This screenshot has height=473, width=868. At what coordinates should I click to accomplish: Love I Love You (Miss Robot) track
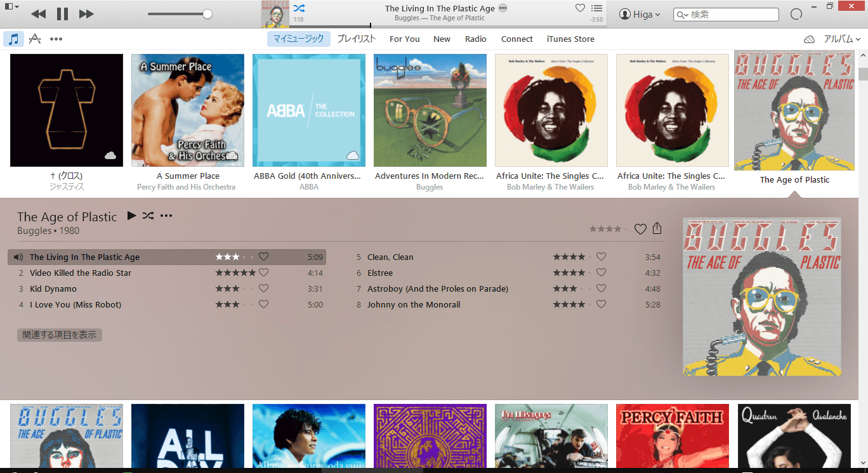(x=263, y=304)
